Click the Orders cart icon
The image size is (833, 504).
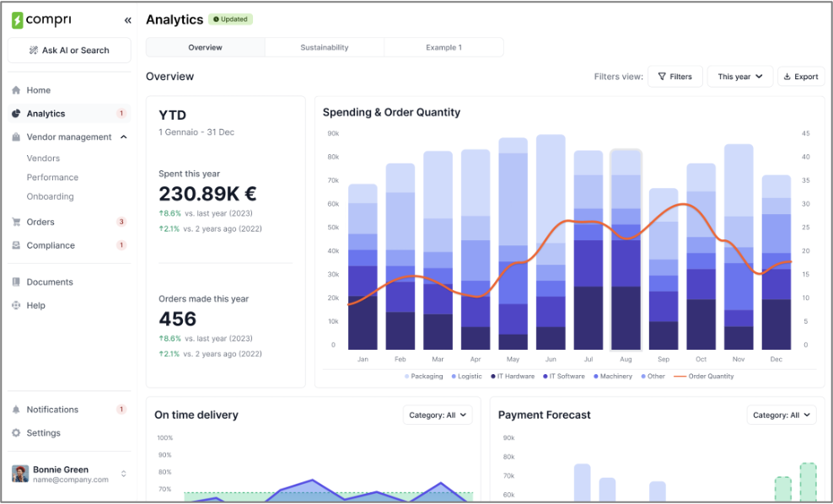pyautogui.click(x=16, y=223)
